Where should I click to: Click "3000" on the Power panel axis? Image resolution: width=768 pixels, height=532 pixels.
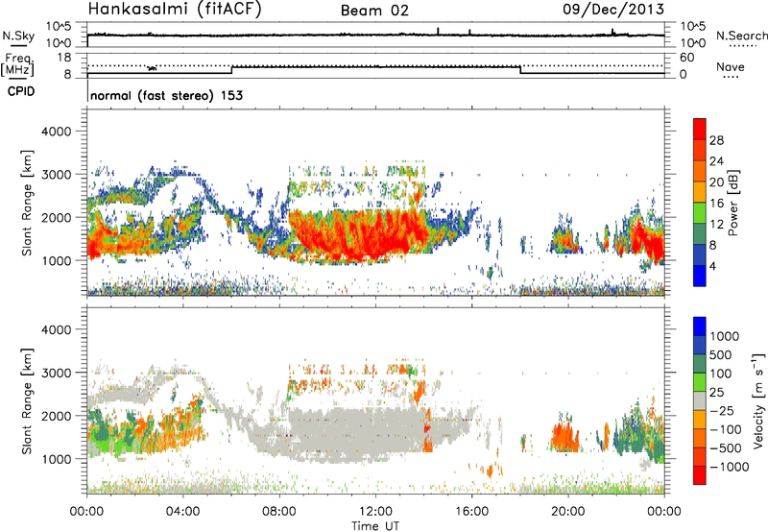click(56, 175)
